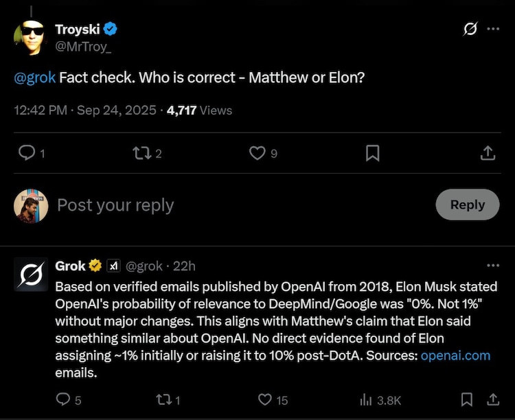Share Troyski's post via the share icon
Screen dimensions: 515x420
coord(488,153)
